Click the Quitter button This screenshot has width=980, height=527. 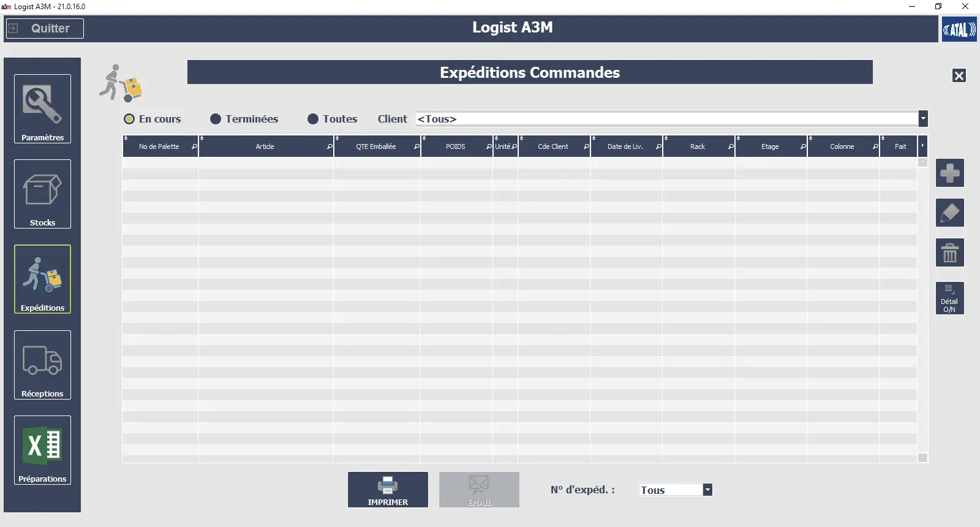coord(45,28)
